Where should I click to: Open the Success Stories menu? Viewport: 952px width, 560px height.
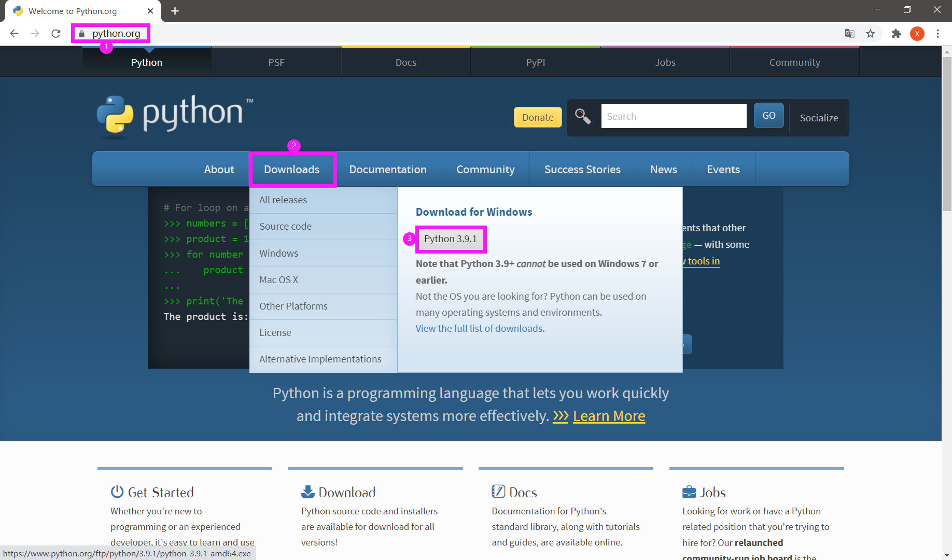pyautogui.click(x=582, y=170)
